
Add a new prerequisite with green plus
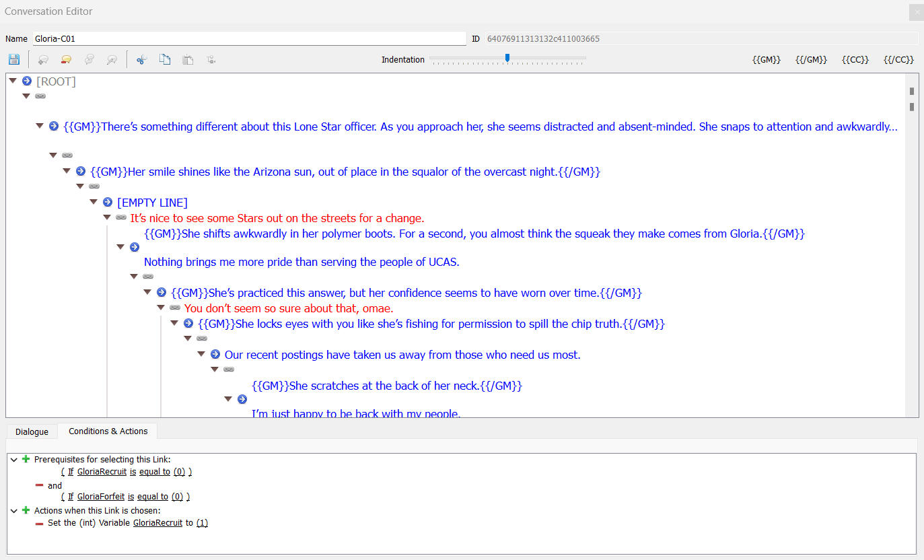click(x=26, y=459)
